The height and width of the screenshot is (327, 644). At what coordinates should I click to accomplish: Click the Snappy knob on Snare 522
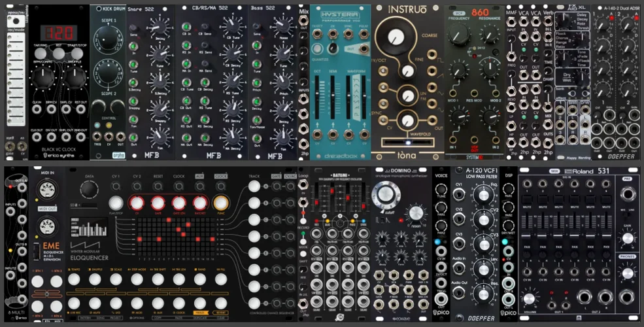click(159, 110)
